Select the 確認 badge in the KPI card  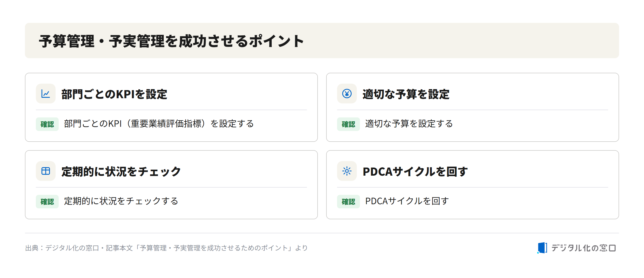(47, 124)
